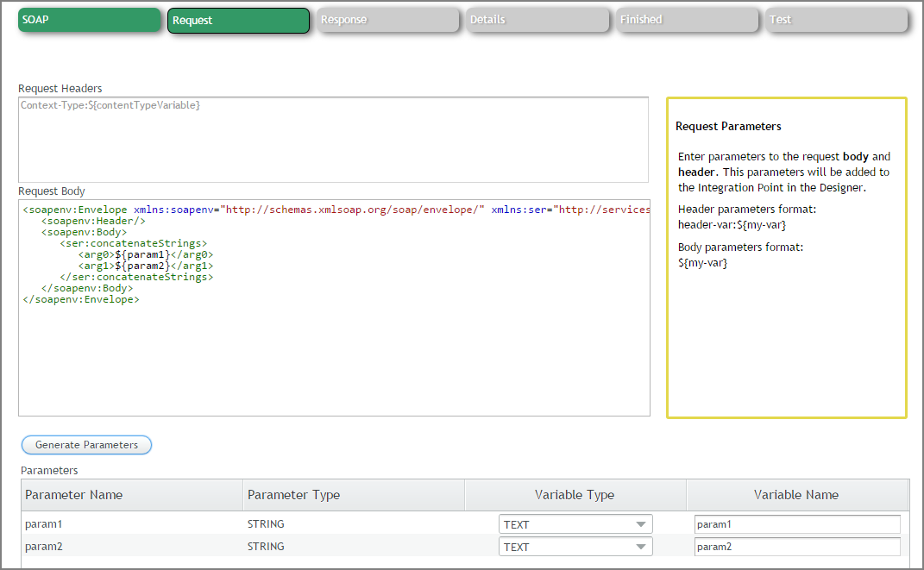The height and width of the screenshot is (570, 924).
Task: Open Variable Type dropdown for param2
Action: point(575,547)
